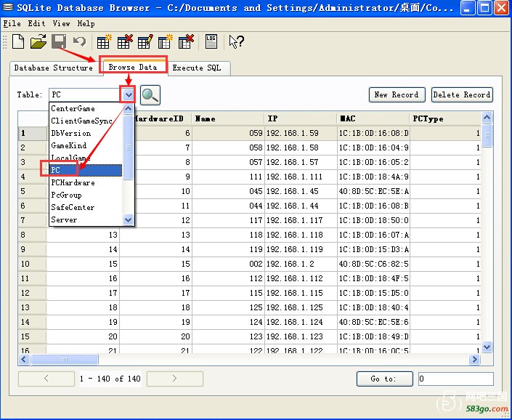Click the New Record button

(x=396, y=94)
